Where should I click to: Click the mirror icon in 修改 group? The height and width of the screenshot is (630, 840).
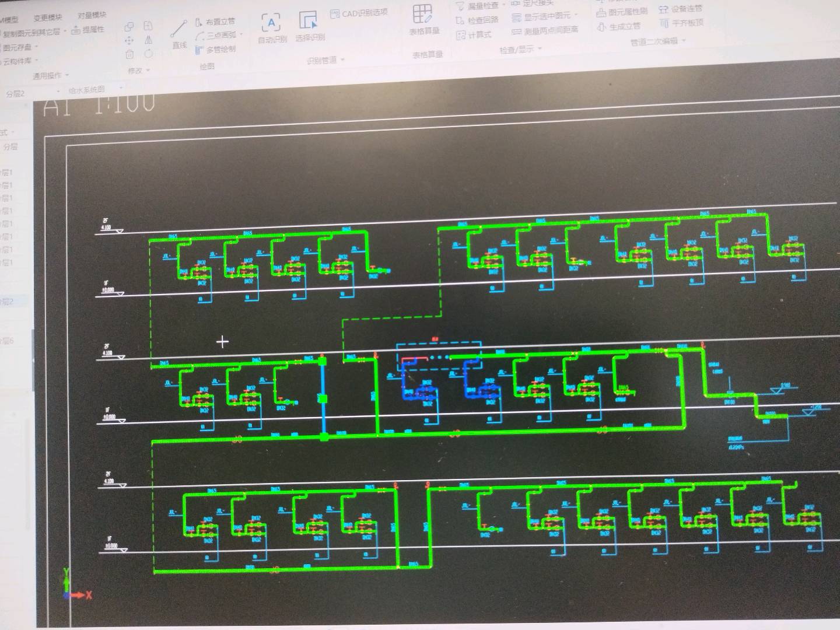[148, 40]
